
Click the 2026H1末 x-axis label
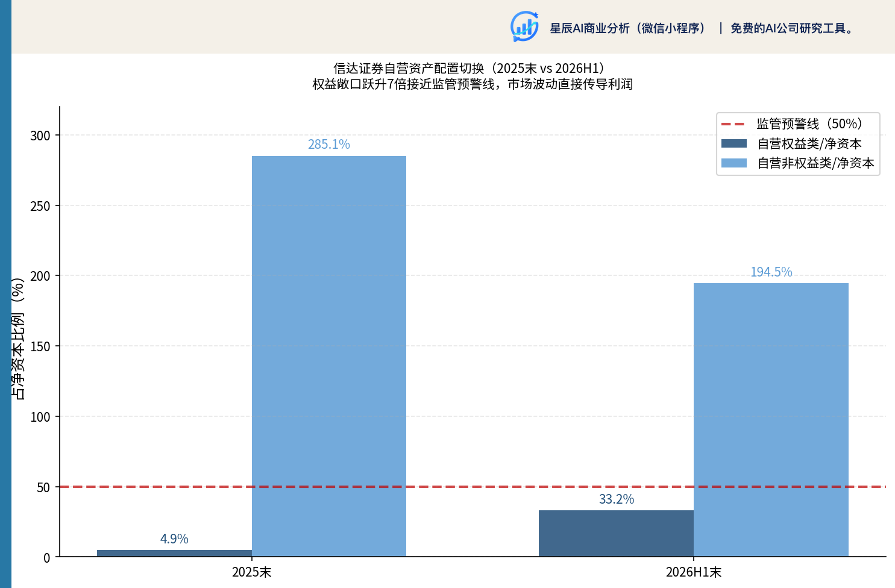694,572
